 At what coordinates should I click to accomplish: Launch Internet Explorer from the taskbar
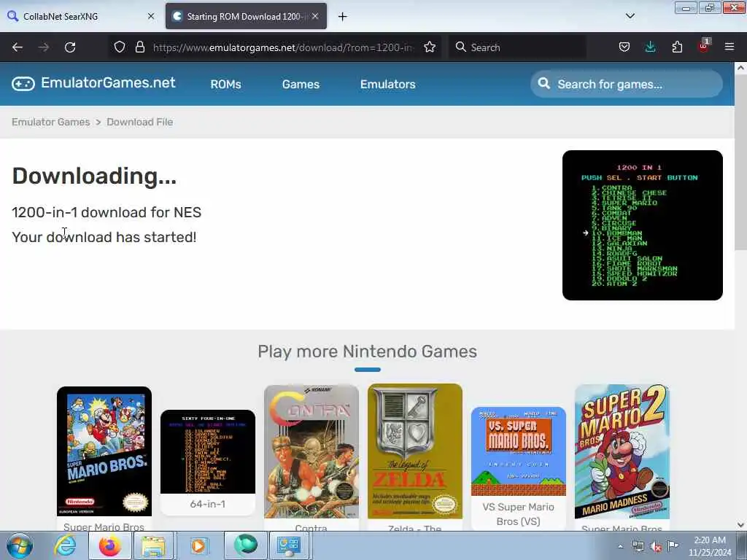click(x=65, y=545)
